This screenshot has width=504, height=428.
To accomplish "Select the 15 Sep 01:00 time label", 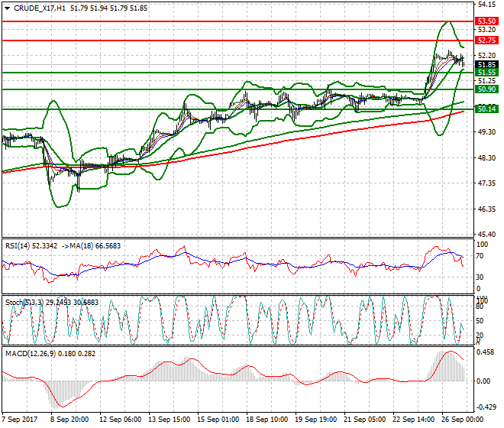I will click(218, 420).
